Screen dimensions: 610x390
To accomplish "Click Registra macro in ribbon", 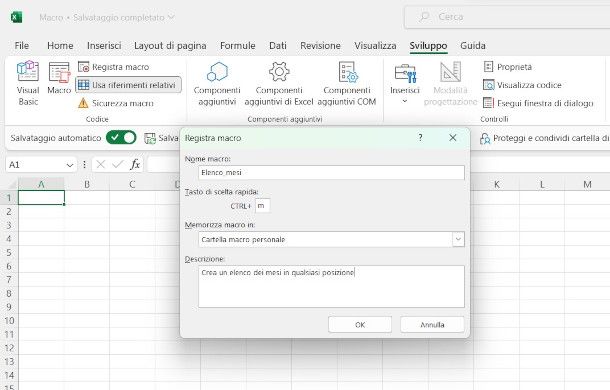I will (x=114, y=67).
